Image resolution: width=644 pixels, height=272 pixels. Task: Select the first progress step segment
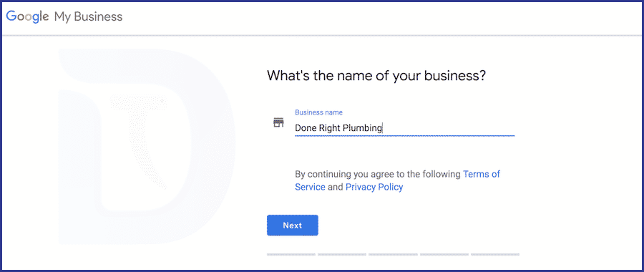[x=291, y=255]
